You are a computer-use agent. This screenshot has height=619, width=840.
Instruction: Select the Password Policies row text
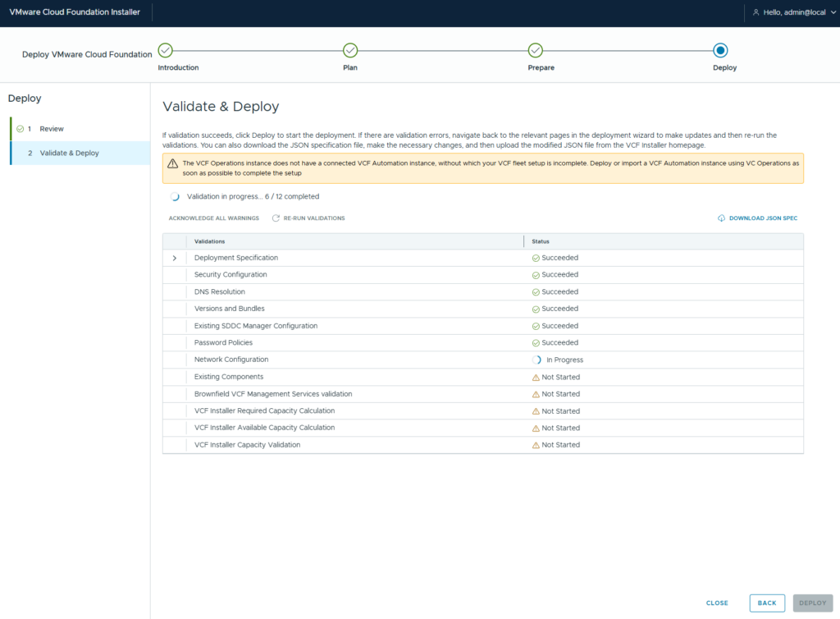pos(223,342)
